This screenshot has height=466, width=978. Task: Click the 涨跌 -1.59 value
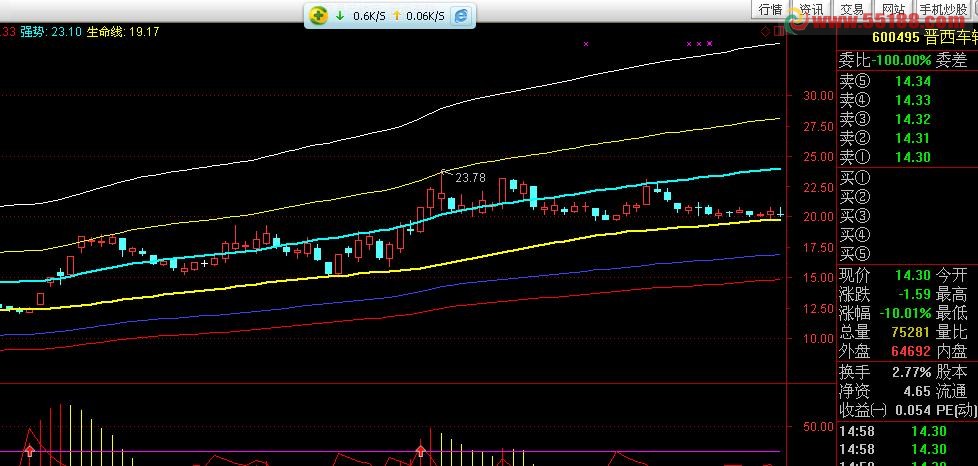point(915,294)
